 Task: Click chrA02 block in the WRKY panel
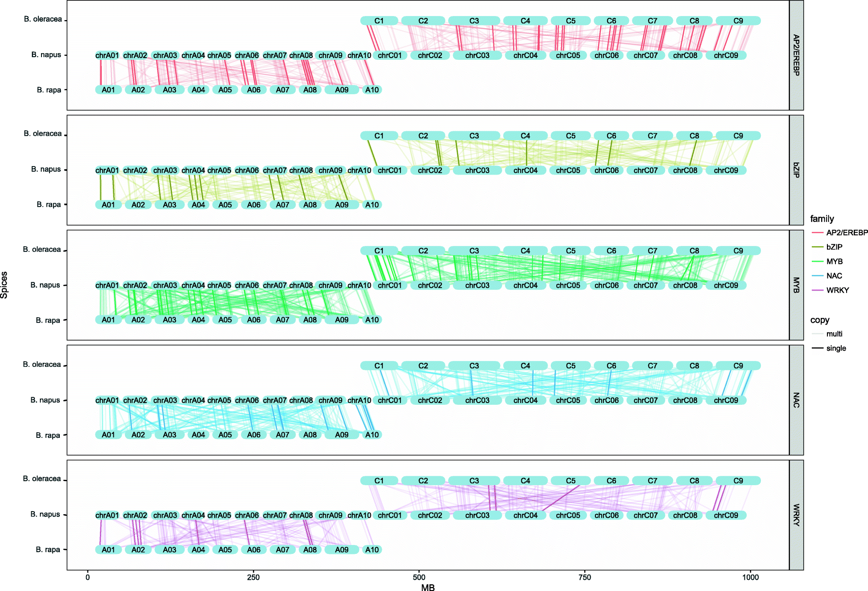(135, 515)
